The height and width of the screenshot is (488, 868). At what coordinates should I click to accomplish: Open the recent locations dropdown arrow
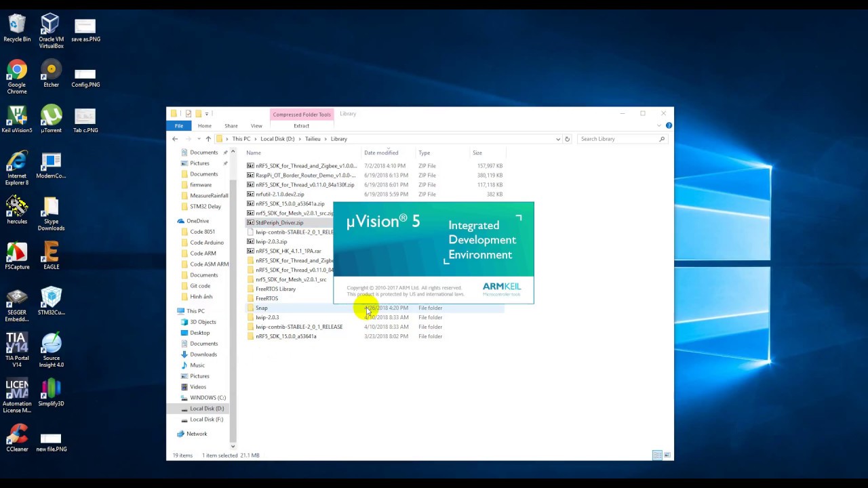(x=199, y=139)
